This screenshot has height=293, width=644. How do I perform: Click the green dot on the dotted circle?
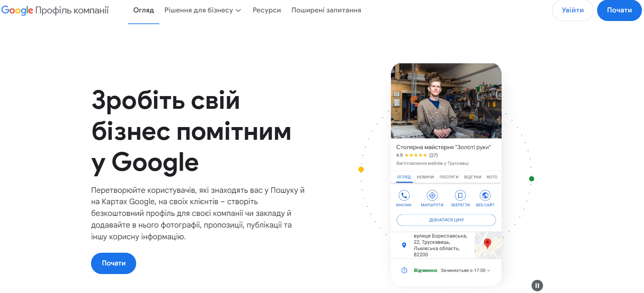pos(532,179)
